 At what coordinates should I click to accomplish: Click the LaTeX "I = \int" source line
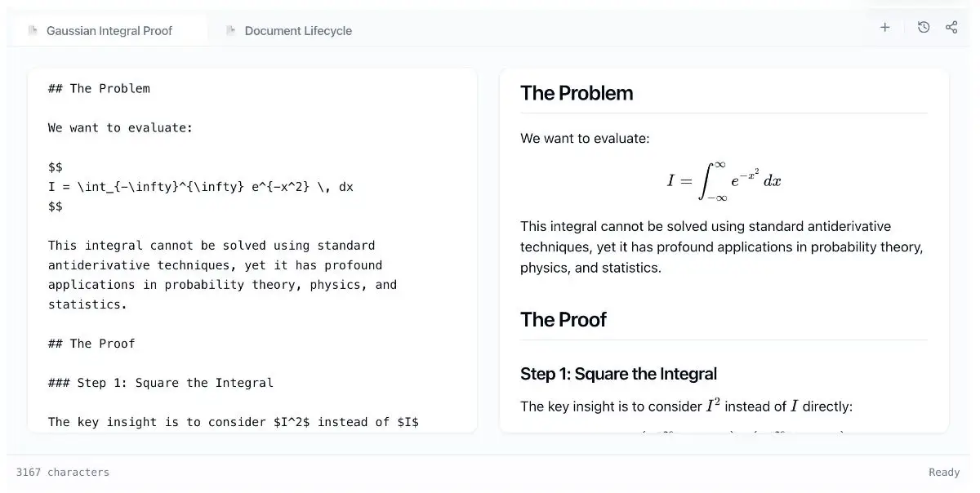point(200,187)
